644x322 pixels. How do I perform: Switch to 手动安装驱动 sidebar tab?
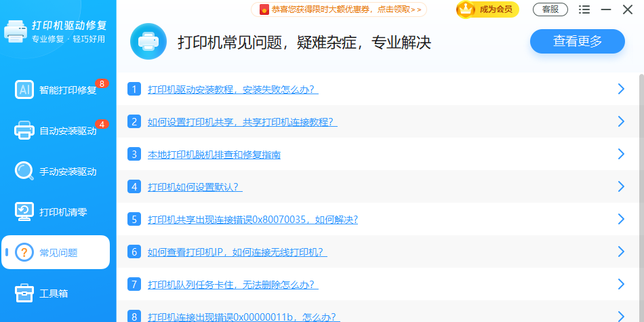click(68, 172)
